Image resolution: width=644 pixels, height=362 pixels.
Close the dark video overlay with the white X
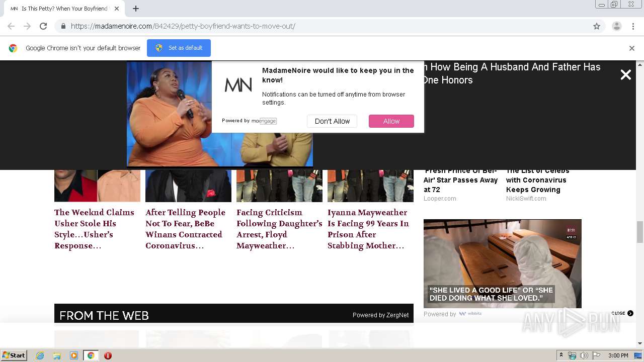click(x=625, y=75)
